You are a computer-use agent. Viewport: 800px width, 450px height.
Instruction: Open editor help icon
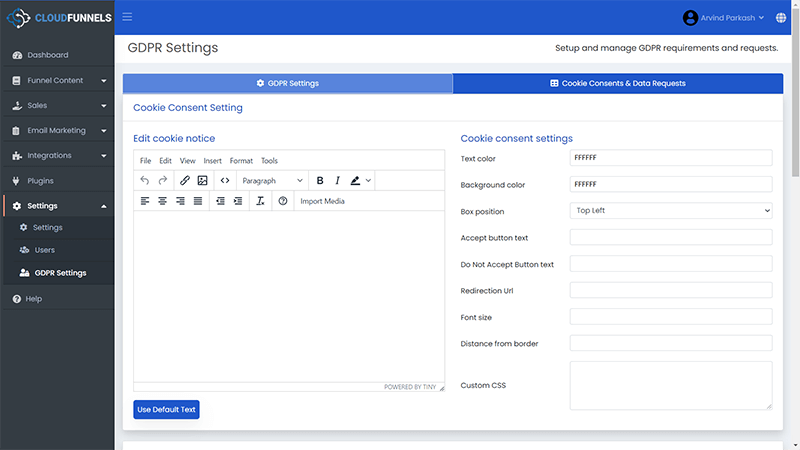283,201
